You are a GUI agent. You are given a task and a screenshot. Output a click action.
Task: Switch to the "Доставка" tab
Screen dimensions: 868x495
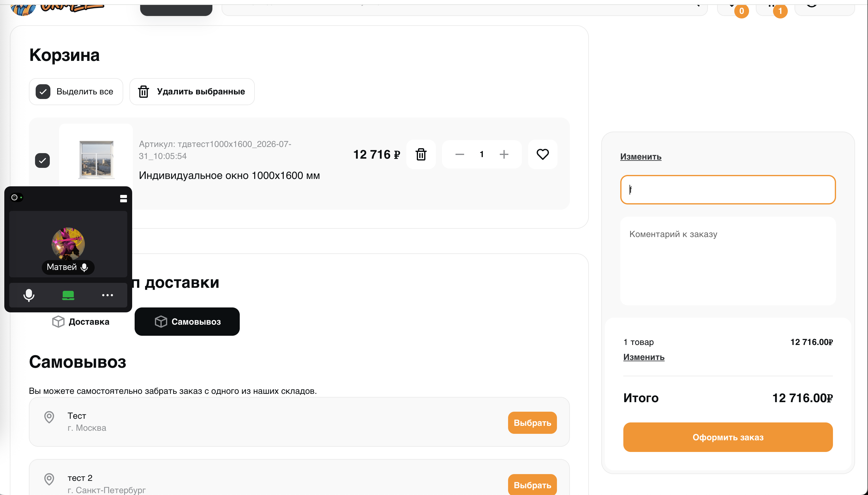coord(81,322)
